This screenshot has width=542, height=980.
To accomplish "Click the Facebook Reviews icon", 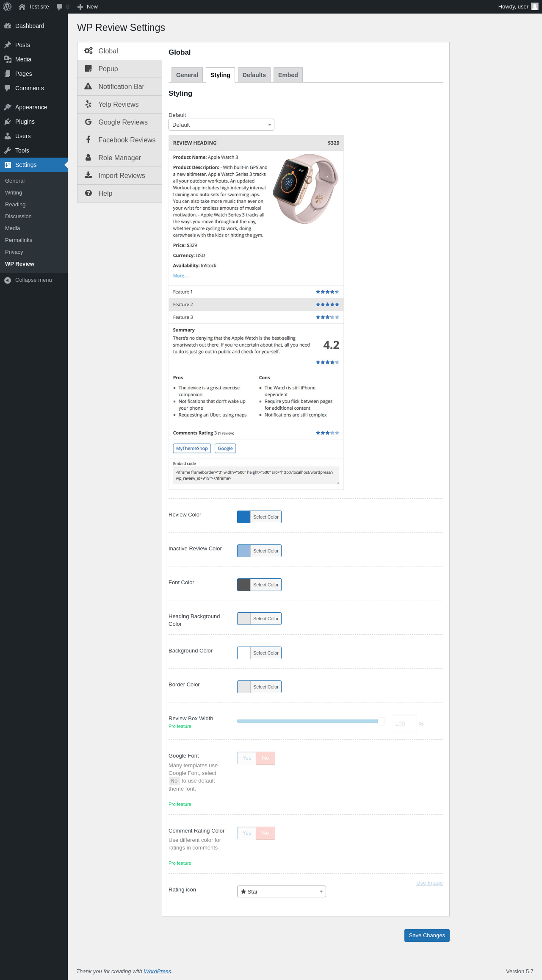I will point(88,140).
